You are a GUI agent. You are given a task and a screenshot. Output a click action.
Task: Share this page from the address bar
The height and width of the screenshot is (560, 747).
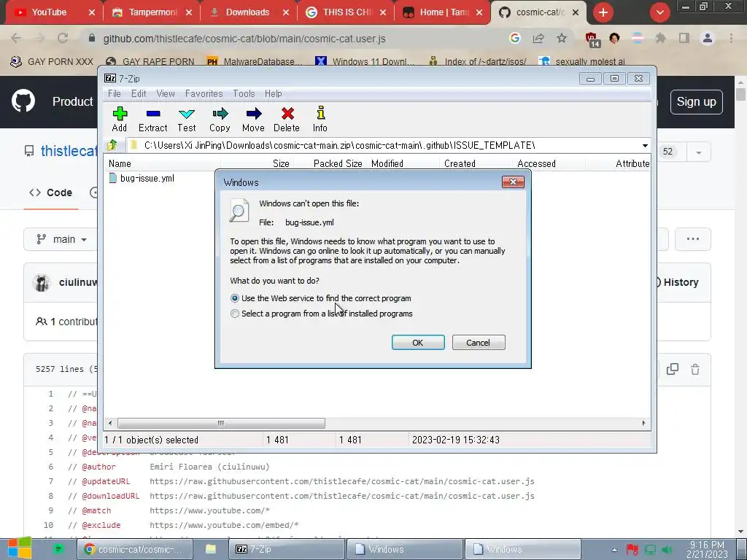[x=538, y=39]
